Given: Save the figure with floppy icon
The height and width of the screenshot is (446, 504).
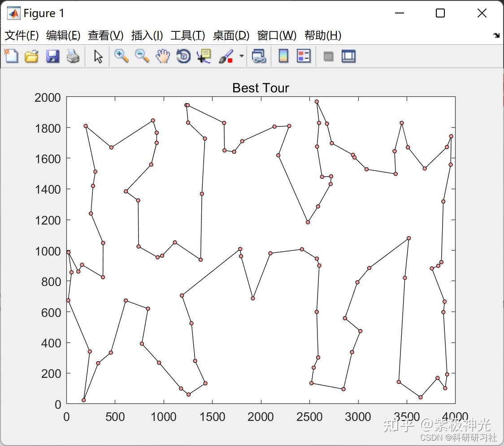Looking at the screenshot, I should point(52,56).
